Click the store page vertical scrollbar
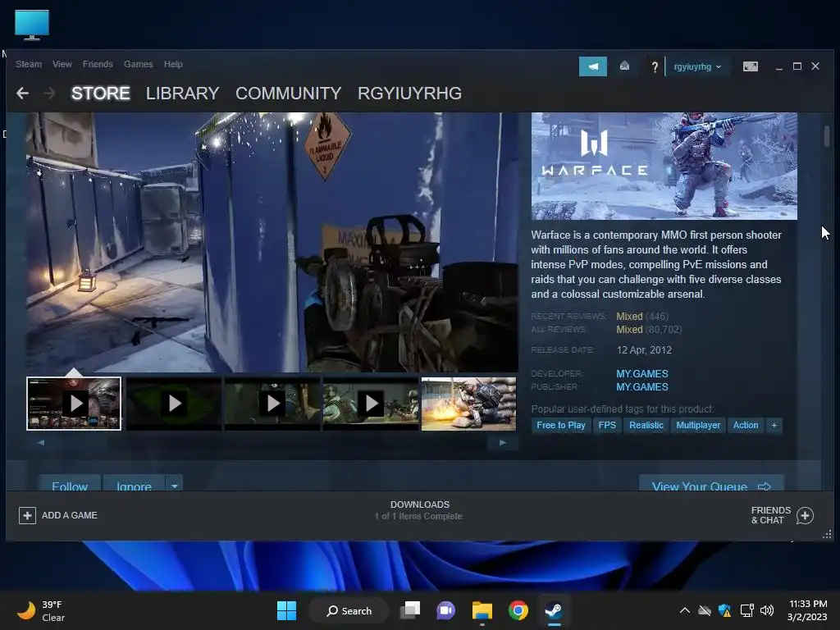Image resolution: width=840 pixels, height=630 pixels. (827, 136)
